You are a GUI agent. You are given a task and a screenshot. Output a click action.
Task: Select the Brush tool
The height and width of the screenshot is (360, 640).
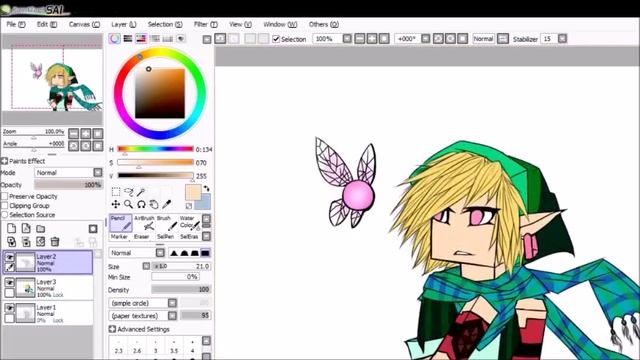pyautogui.click(x=167, y=223)
